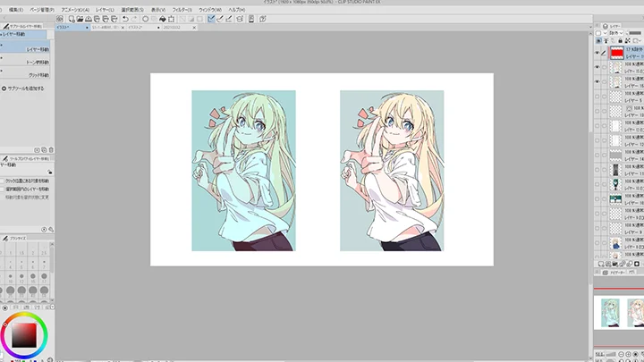The height and width of the screenshot is (362, 644).
Task: Open the CLIP STUDIO launcher icon in toolbar
Action: (x=60, y=19)
